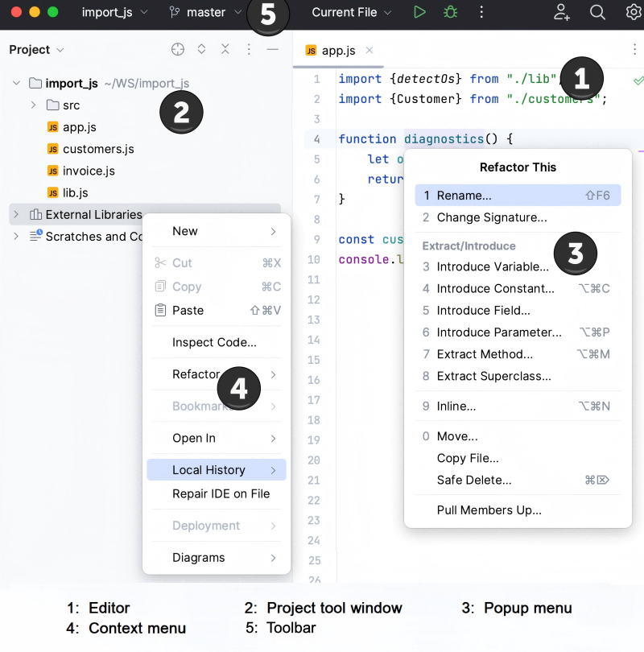
Task: Select Extract Superclass option
Action: [x=518, y=376]
